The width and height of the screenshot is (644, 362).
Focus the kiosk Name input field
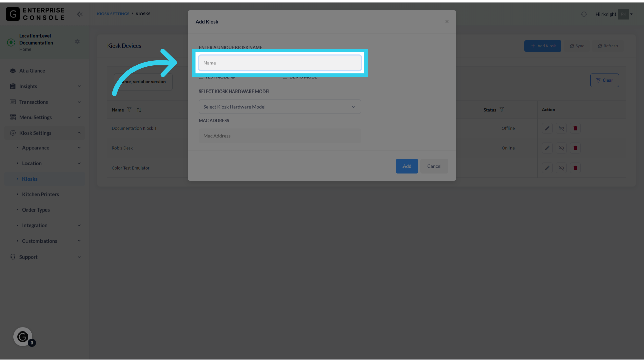(280, 63)
